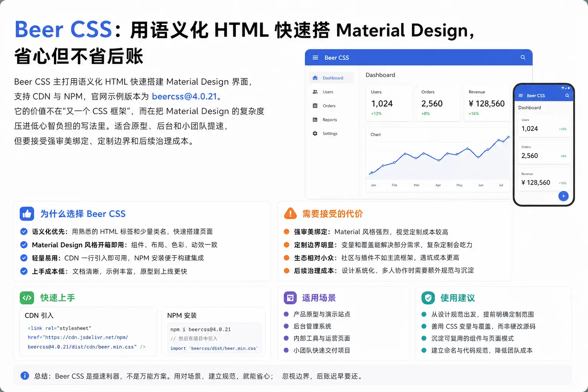Click the NPM 安装 heading
The height and width of the screenshot is (392, 588).
tap(182, 315)
